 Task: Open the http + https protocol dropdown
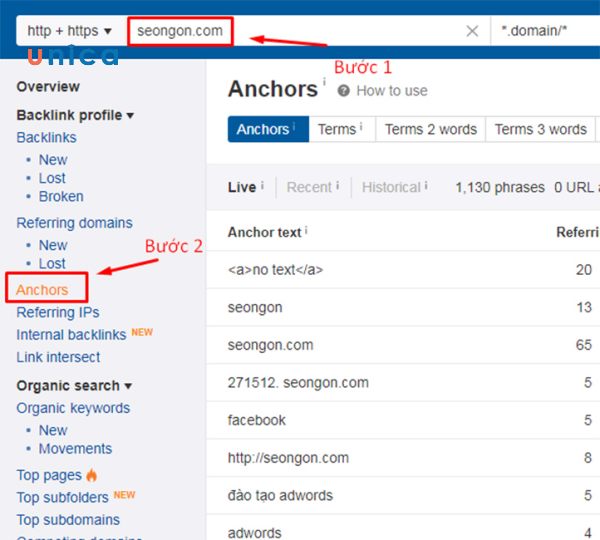click(70, 31)
